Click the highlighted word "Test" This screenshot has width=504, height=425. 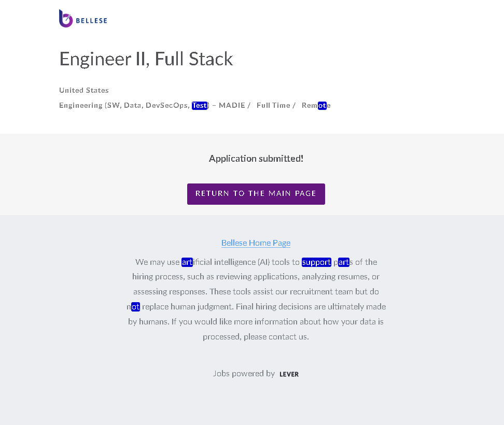click(x=200, y=106)
